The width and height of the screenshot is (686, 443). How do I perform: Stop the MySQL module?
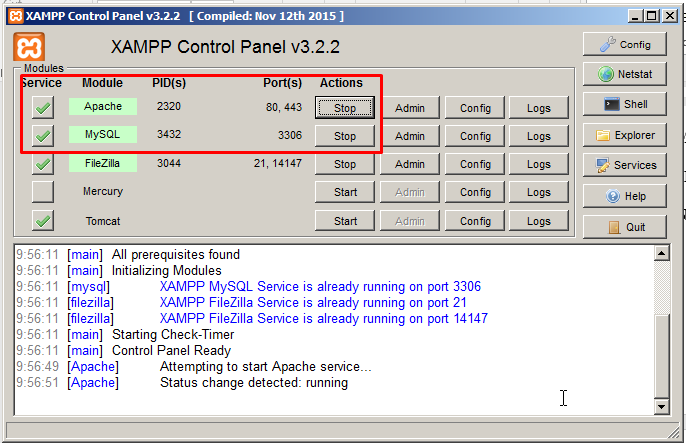[345, 136]
